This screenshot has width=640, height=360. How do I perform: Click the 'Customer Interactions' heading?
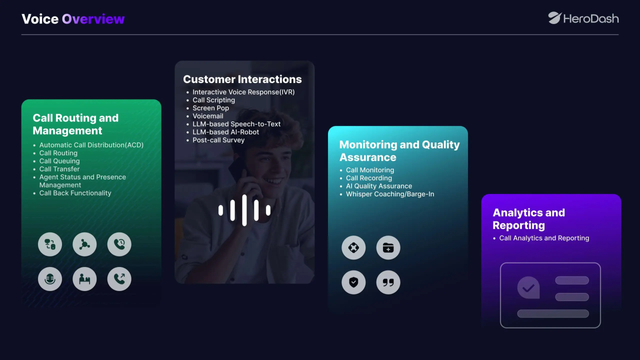(242, 79)
